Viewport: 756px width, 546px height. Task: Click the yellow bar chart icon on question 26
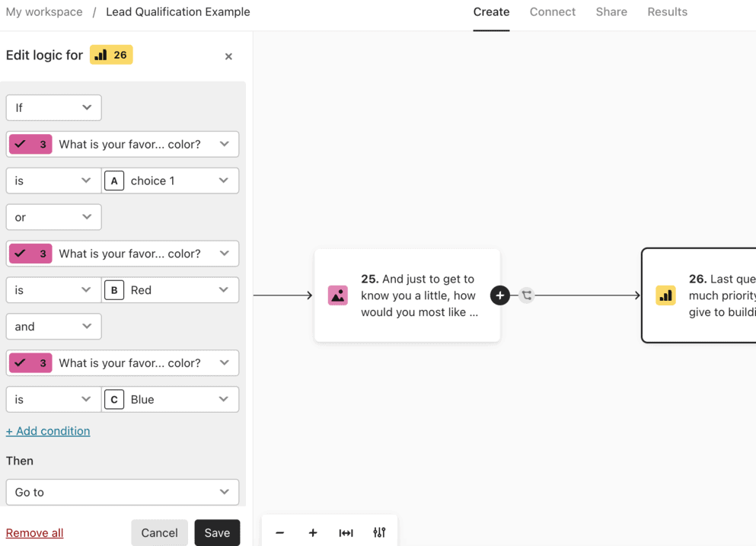(665, 295)
